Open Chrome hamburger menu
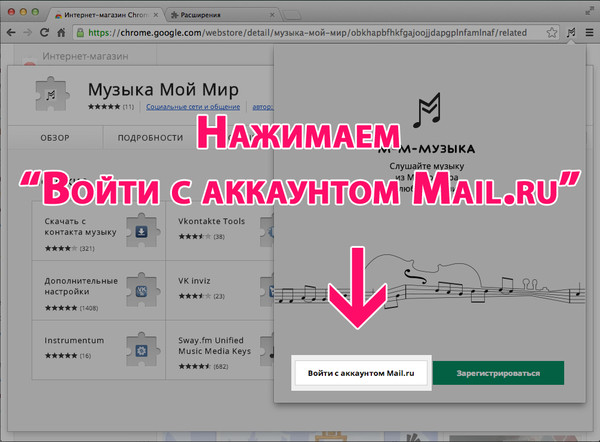 (x=590, y=33)
